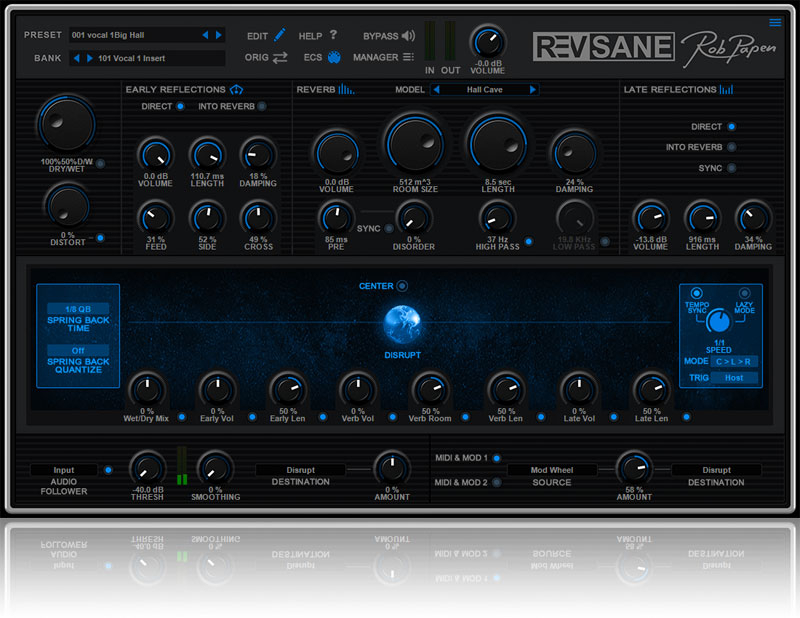Open the Audio Follower Input dropdown
The image size is (800, 618).
pos(64,469)
